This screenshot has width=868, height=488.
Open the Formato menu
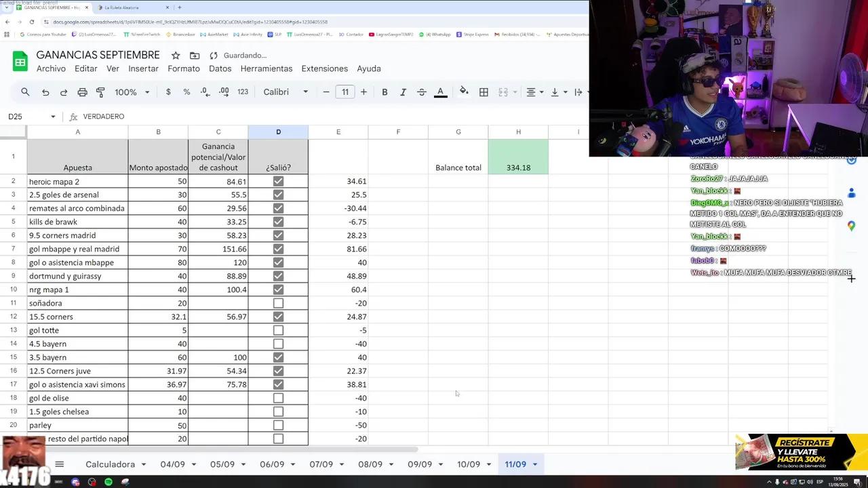pyautogui.click(x=184, y=68)
